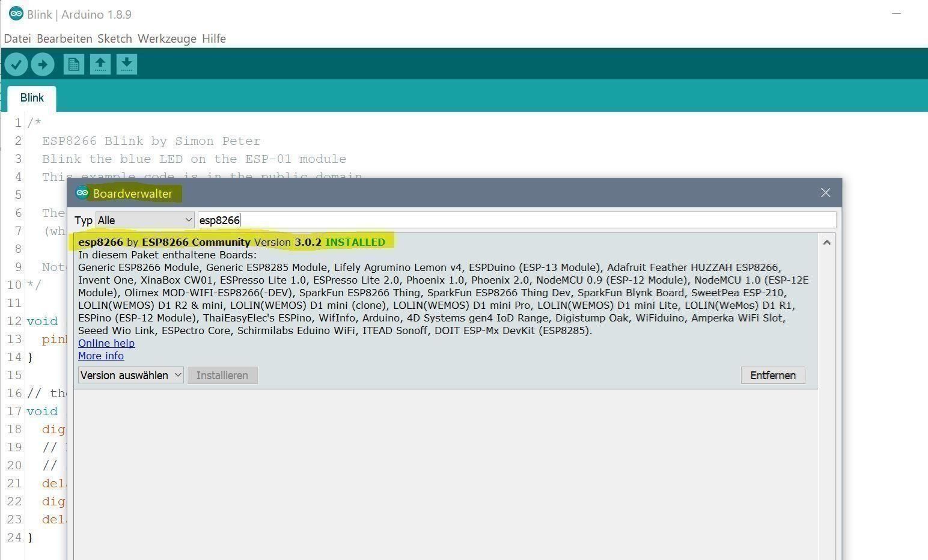The height and width of the screenshot is (560, 928).
Task: Click the Upload (right arrow) toolbar icon
Action: (x=43, y=64)
